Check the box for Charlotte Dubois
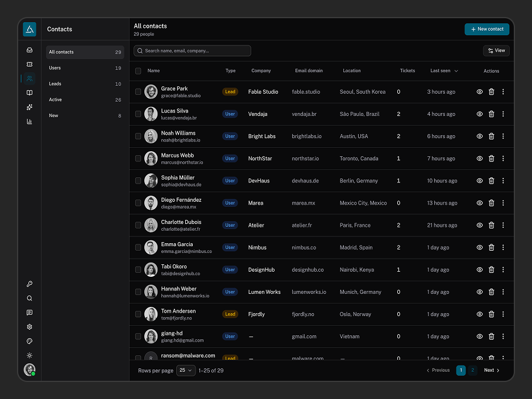 tap(138, 225)
